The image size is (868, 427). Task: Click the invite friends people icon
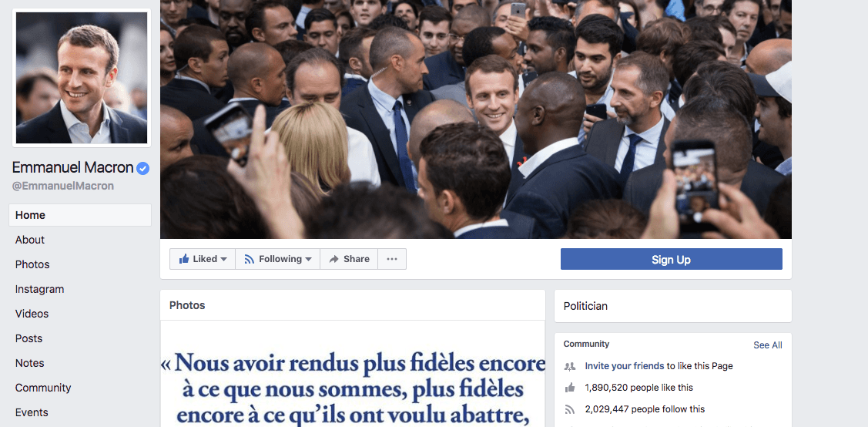point(570,366)
